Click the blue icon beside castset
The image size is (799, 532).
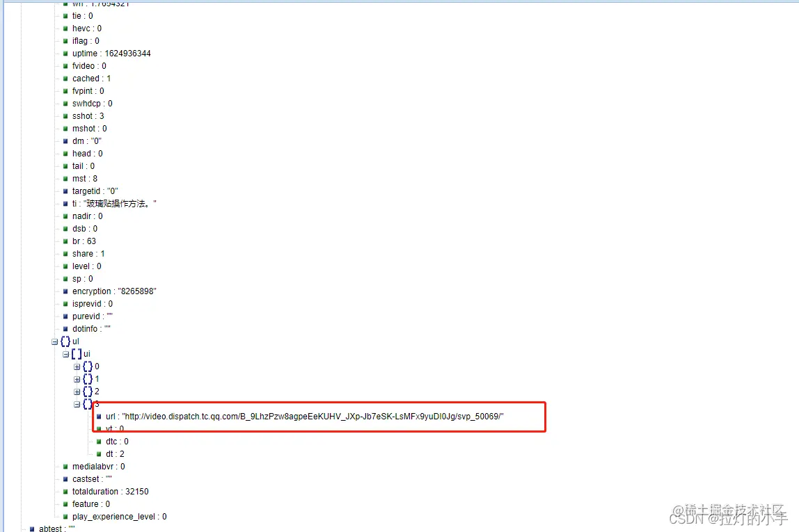65,480
